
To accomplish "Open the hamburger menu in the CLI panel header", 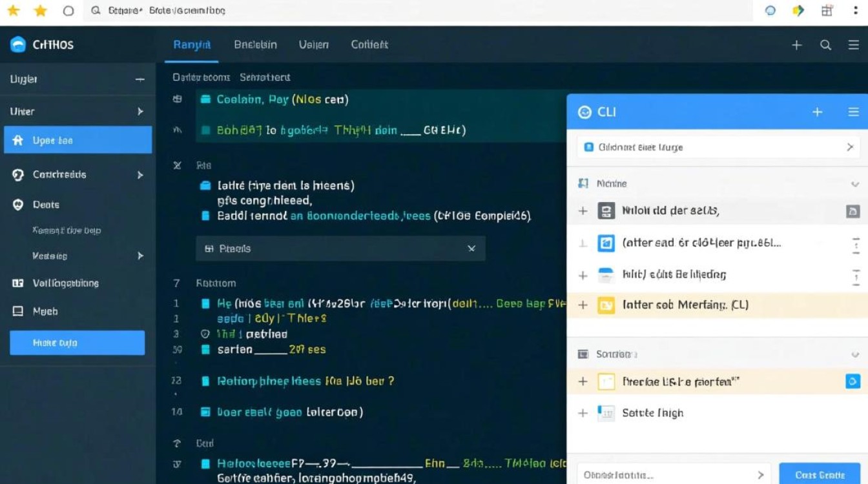I will [853, 112].
